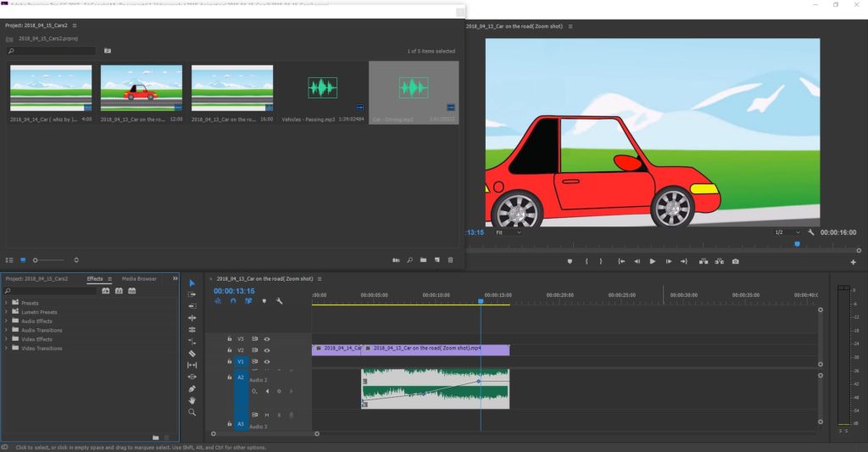The height and width of the screenshot is (452, 868).
Task: Delete selected item with trash icon
Action: [450, 260]
